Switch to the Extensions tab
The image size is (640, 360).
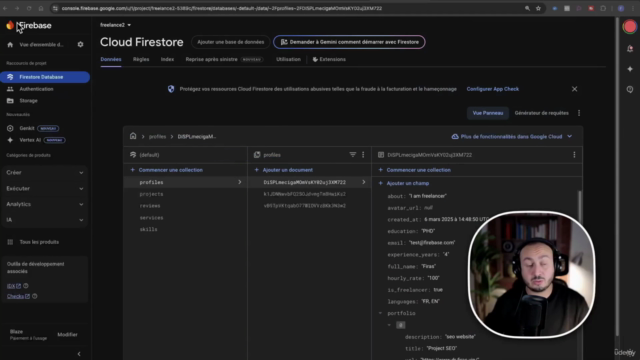click(x=329, y=60)
